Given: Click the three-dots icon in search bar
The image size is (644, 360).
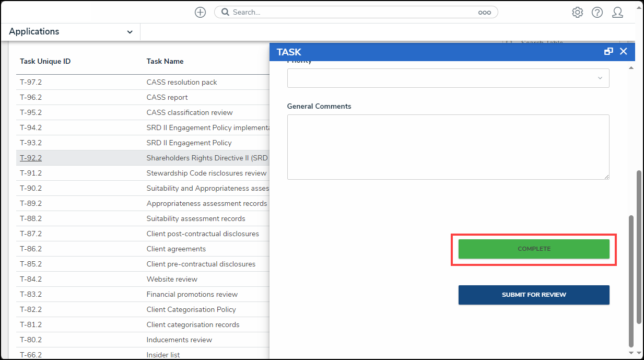Looking at the screenshot, I should click(x=484, y=13).
